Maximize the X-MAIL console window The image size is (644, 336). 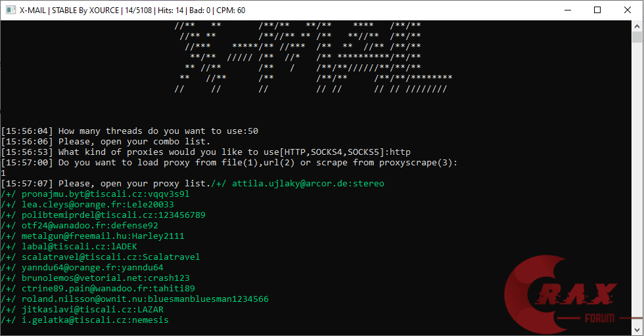tap(597, 10)
